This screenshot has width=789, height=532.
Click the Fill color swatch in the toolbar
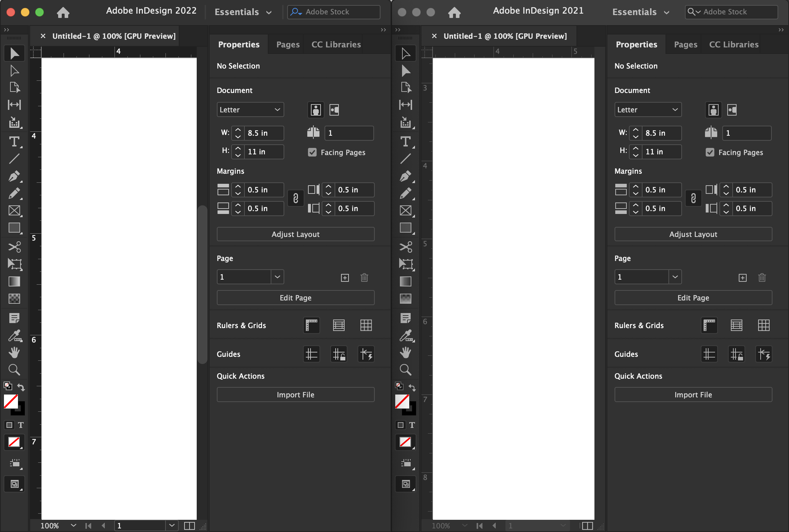pos(11,401)
